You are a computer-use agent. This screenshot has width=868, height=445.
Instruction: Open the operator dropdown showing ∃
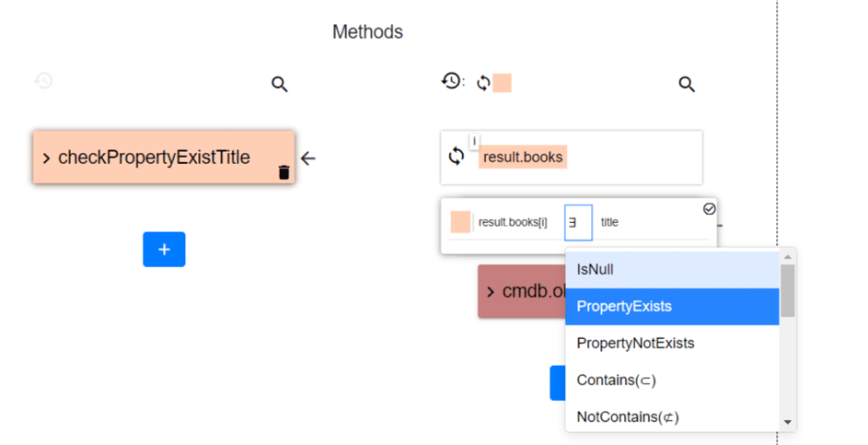coord(577,223)
